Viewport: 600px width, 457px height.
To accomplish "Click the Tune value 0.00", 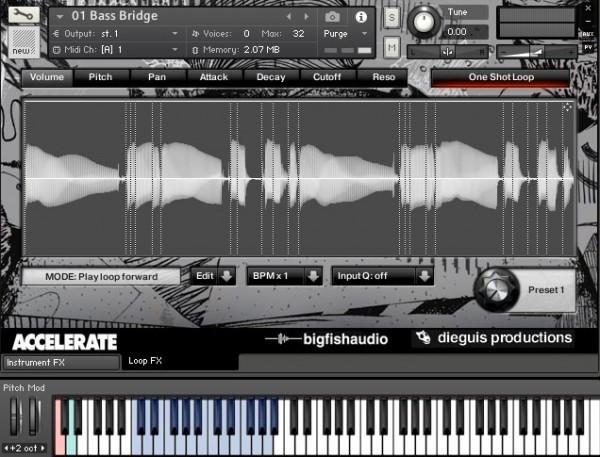I will tap(457, 32).
